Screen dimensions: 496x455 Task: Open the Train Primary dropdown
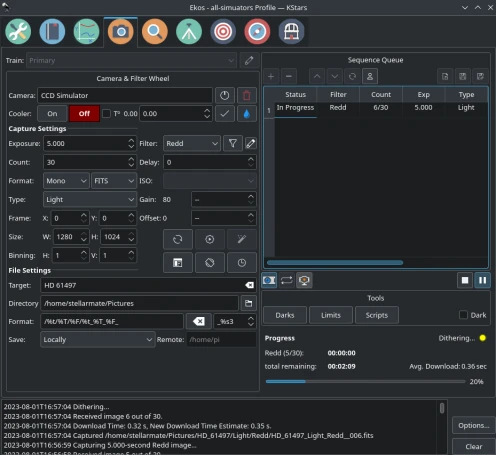(x=131, y=61)
